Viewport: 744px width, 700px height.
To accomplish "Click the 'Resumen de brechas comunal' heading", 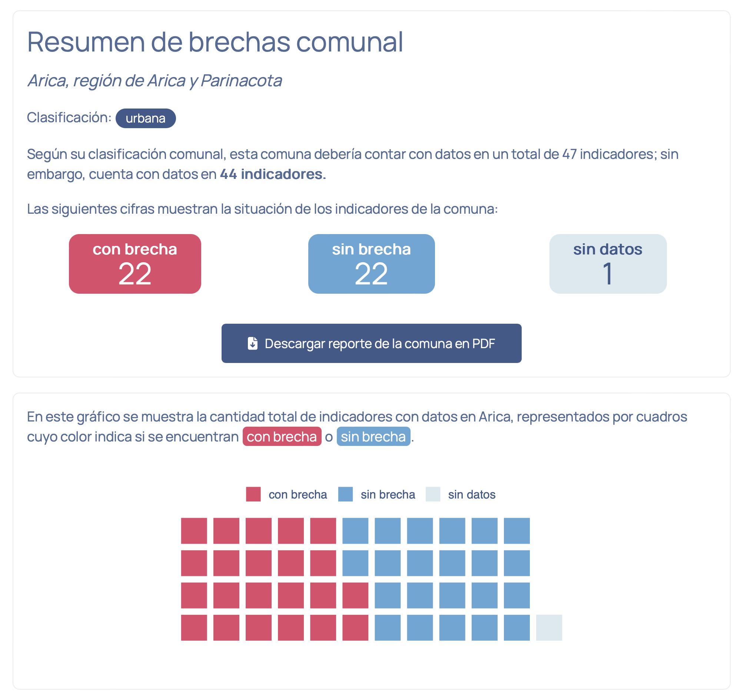I will (x=215, y=41).
